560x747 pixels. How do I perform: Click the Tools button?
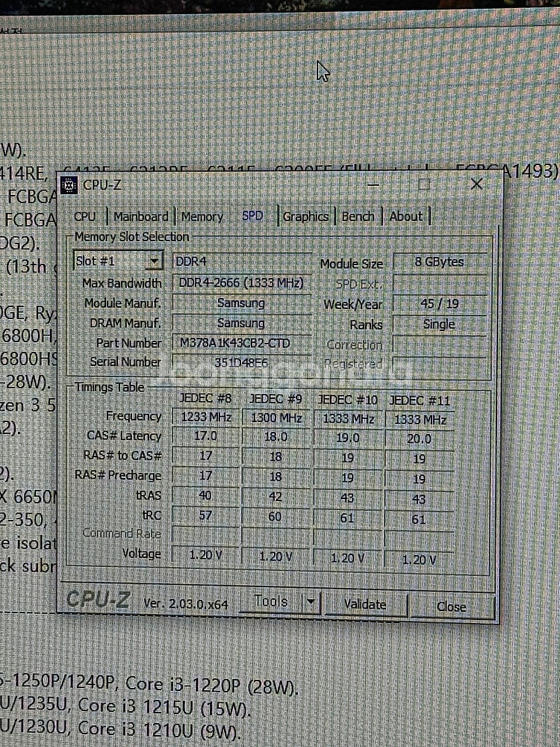[270, 601]
